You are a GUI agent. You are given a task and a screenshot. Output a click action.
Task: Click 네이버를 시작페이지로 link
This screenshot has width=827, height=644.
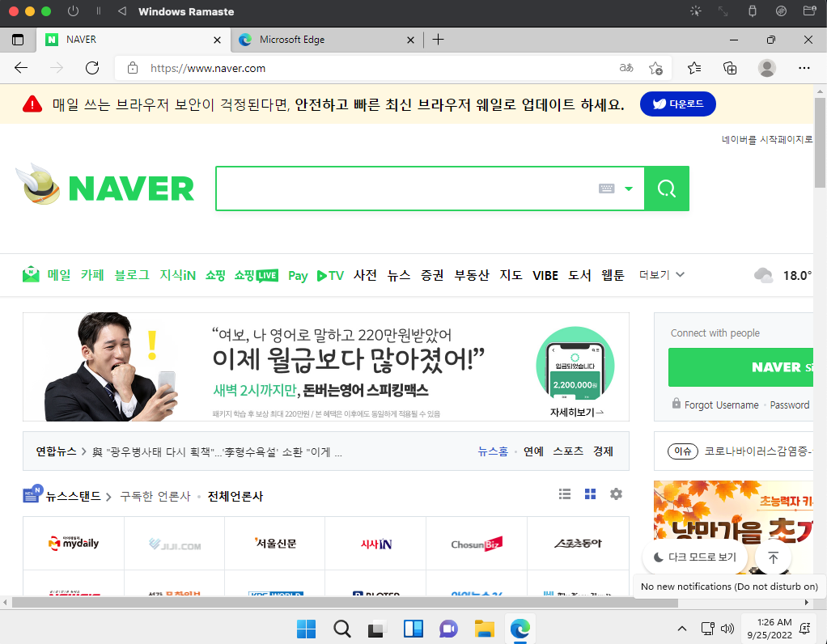coord(767,139)
